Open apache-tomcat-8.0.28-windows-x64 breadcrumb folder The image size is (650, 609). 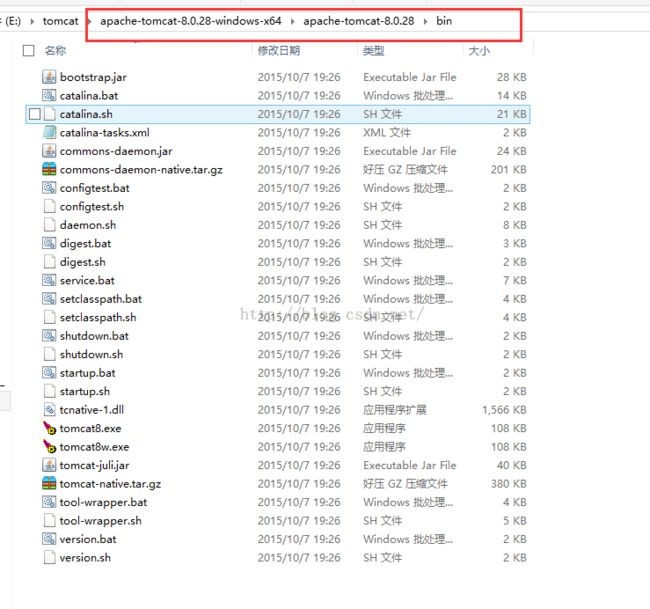(191, 21)
